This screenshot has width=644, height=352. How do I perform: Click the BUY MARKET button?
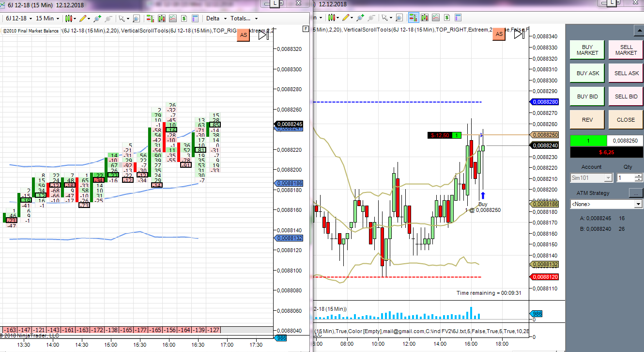click(x=587, y=50)
